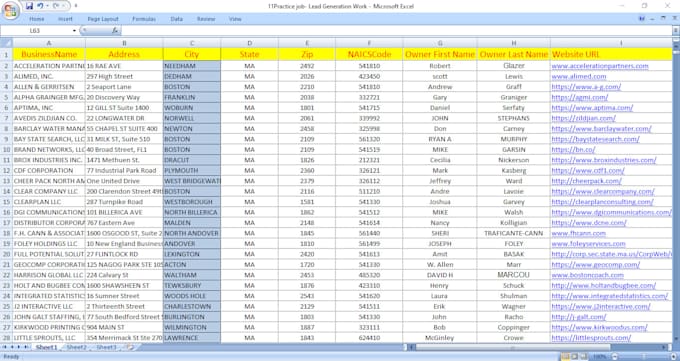This screenshot has height=361, width=680.
Task: Open the https://littlesprouts.com/ link
Action: tap(591, 338)
